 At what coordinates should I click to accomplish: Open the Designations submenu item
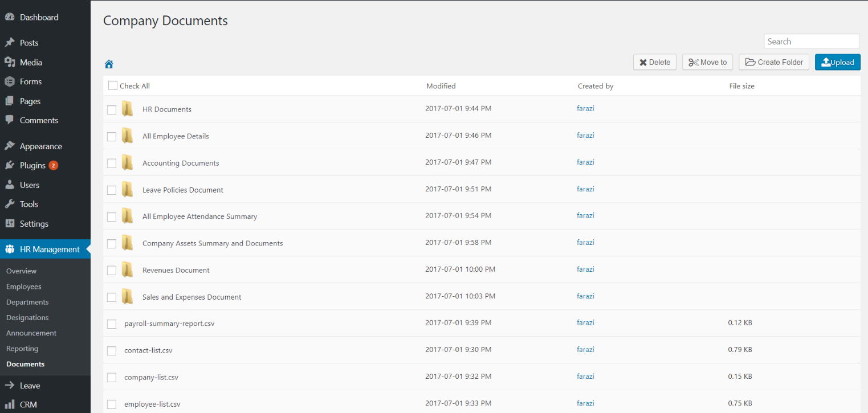point(27,317)
